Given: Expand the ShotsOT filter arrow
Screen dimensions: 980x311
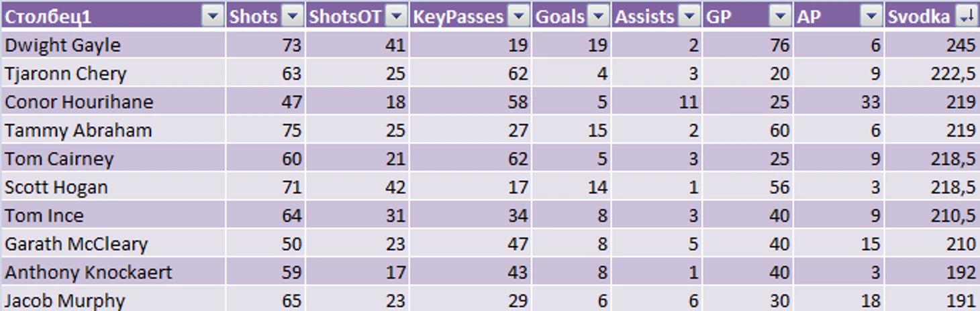Looking at the screenshot, I should click(x=397, y=17).
